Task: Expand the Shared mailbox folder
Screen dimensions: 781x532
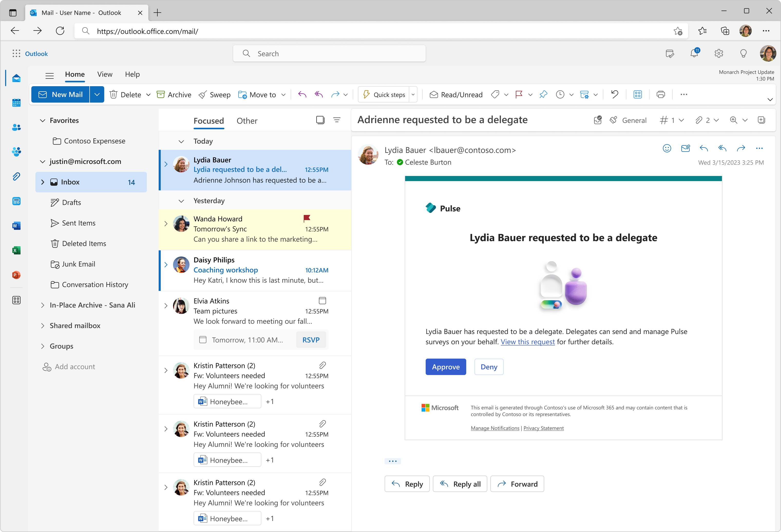Action: pos(43,326)
